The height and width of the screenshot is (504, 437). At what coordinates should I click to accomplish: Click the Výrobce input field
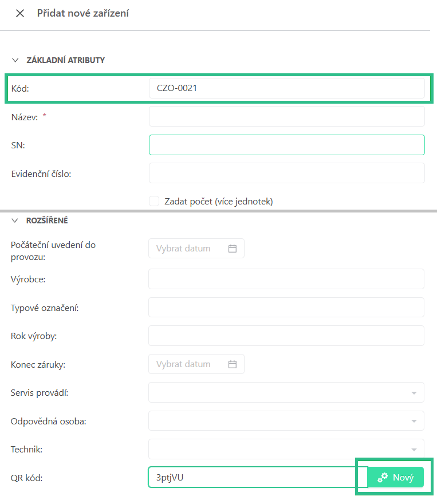[x=286, y=279]
